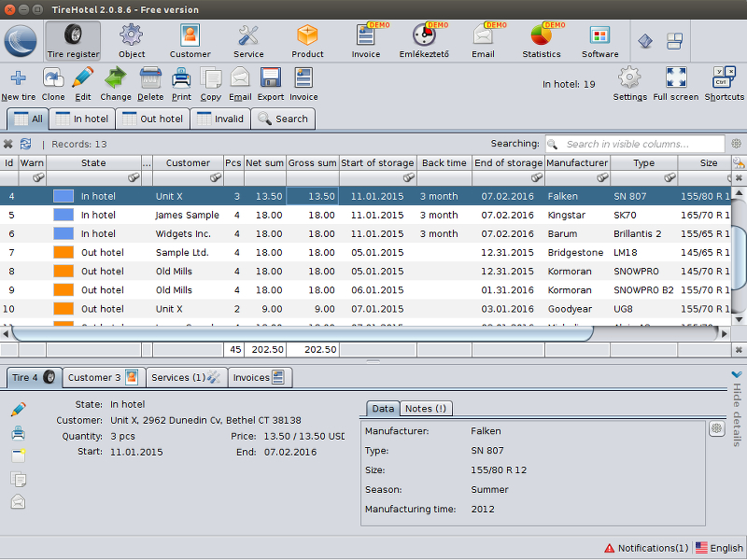Sort by the Net sum column header
This screenshot has height=560, width=747.
(265, 162)
